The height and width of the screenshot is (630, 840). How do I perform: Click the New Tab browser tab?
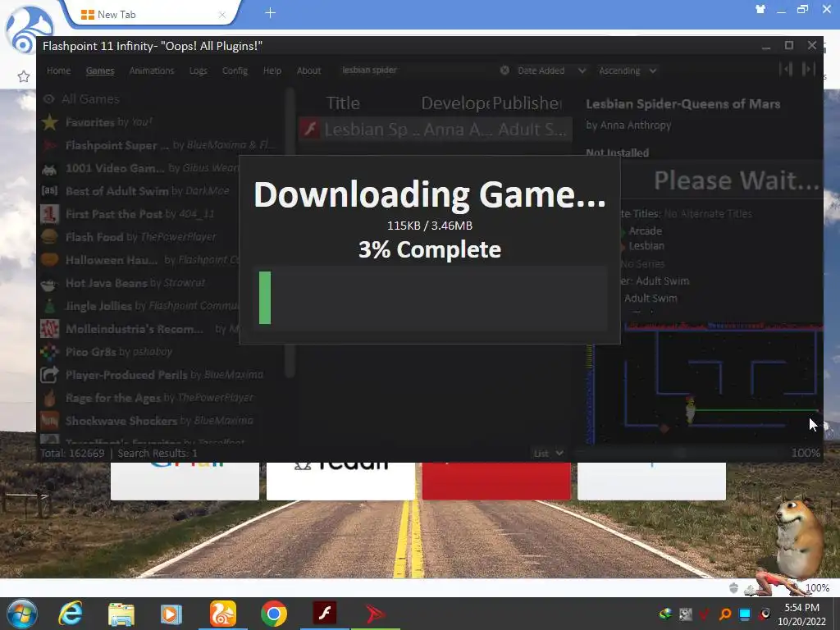[x=153, y=15]
